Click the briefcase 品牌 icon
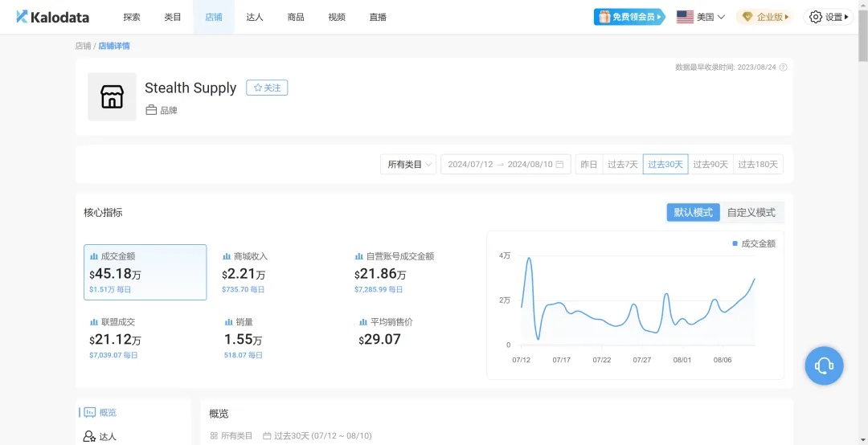The width and height of the screenshot is (868, 445). pos(151,110)
